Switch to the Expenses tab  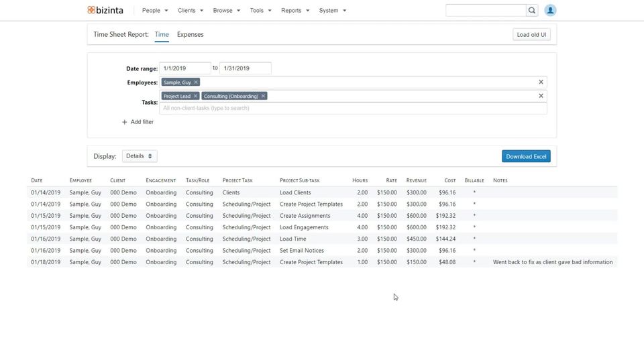tap(190, 34)
